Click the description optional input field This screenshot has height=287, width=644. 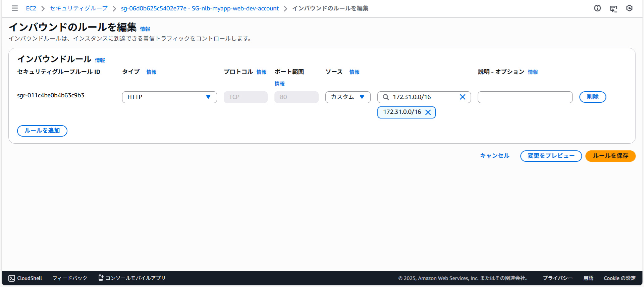coord(525,97)
